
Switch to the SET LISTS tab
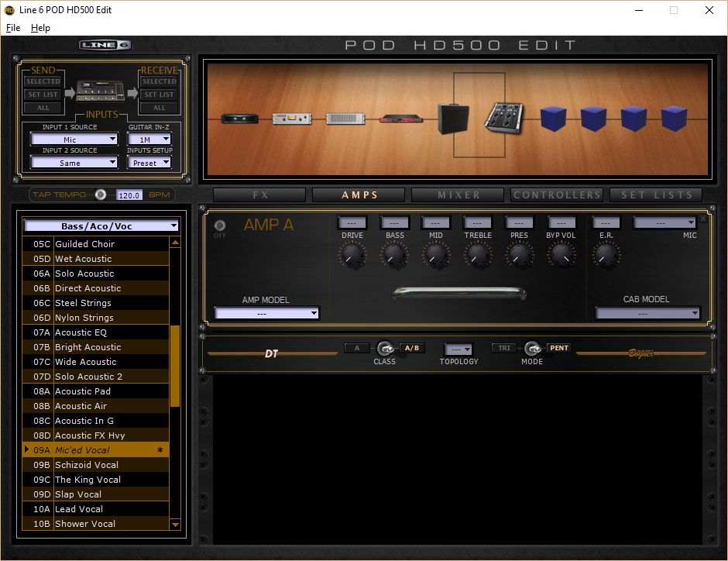pos(656,195)
